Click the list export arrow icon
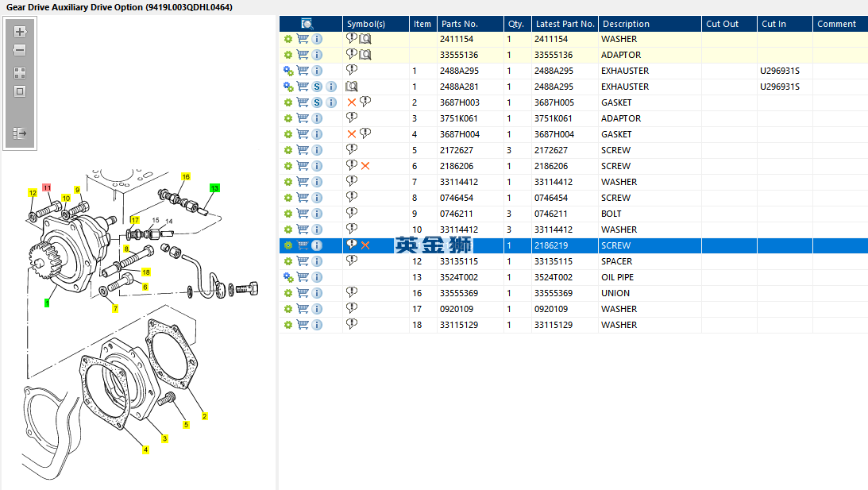 [20, 133]
